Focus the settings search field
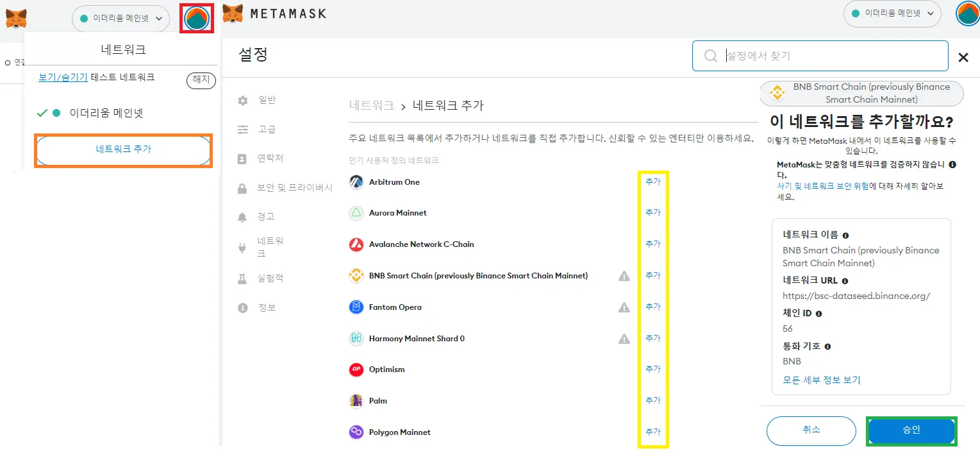The image size is (980, 451). pyautogui.click(x=820, y=56)
